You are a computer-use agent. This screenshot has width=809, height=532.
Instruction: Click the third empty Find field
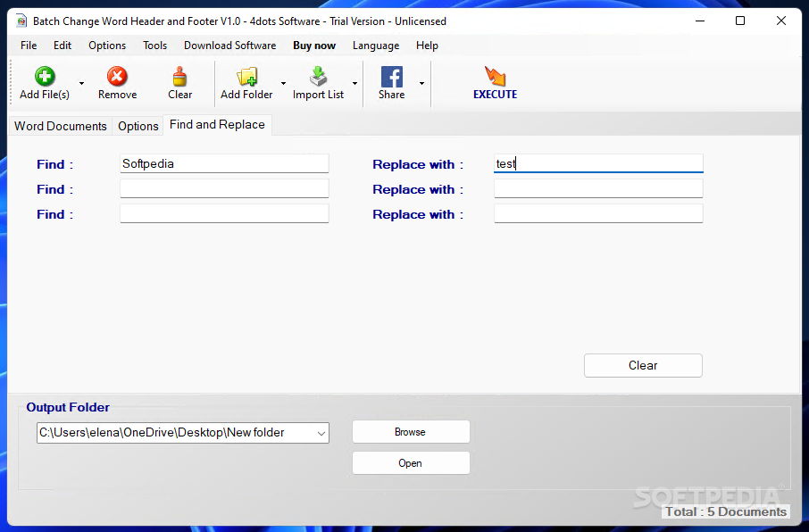pos(224,213)
